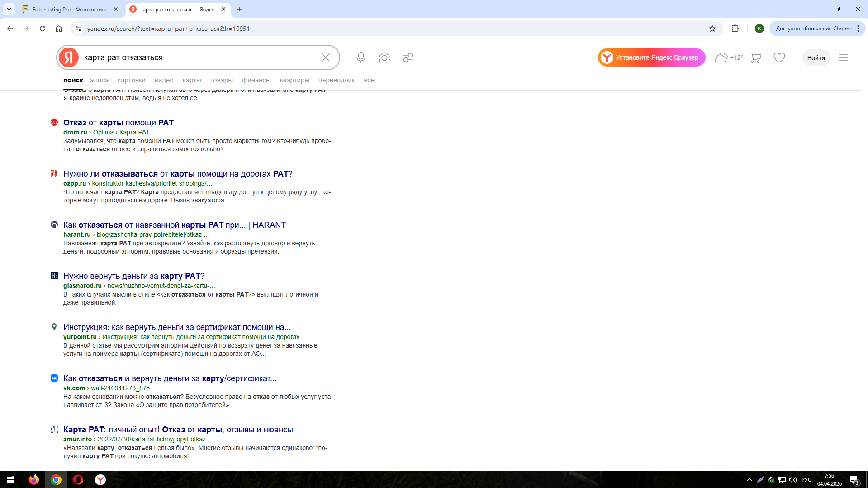Open the 'все' services tab
868x488 pixels.
[x=369, y=80]
